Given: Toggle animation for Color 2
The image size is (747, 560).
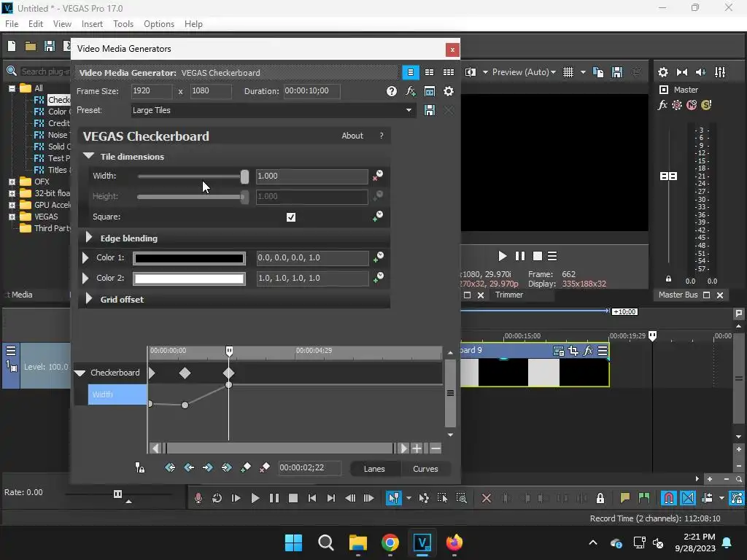Looking at the screenshot, I should (379, 277).
